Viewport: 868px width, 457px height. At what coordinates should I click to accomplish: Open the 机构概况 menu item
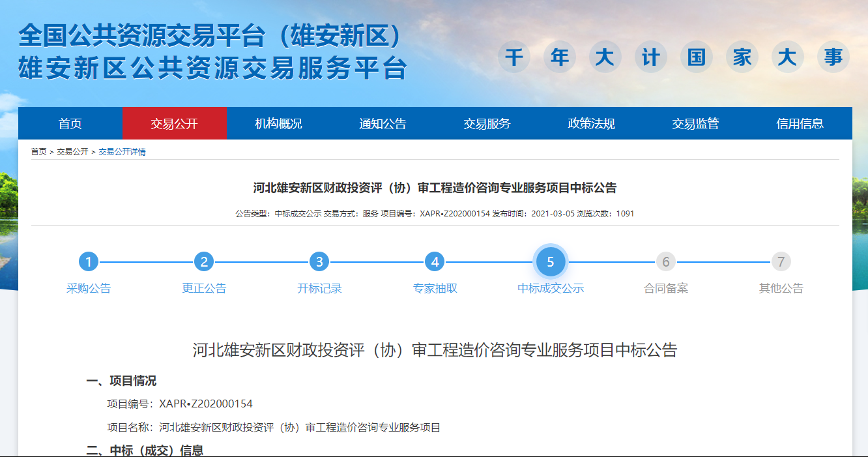tap(279, 123)
